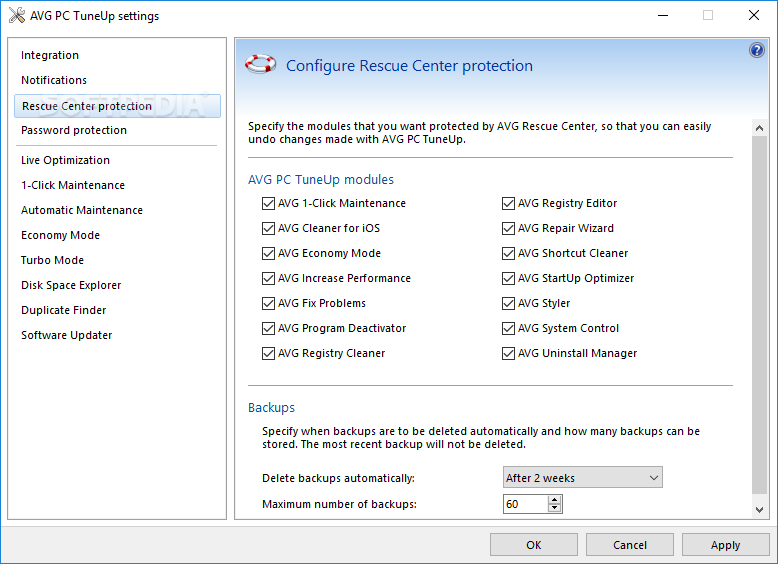This screenshot has height=564, width=778.
Task: Toggle AVG Program Deactivator checkbox
Action: pyautogui.click(x=268, y=328)
